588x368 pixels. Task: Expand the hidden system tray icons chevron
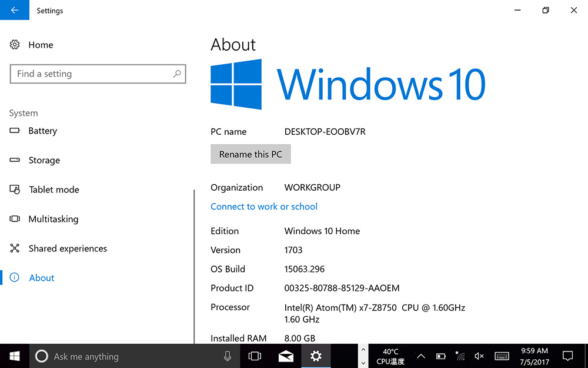pos(421,356)
